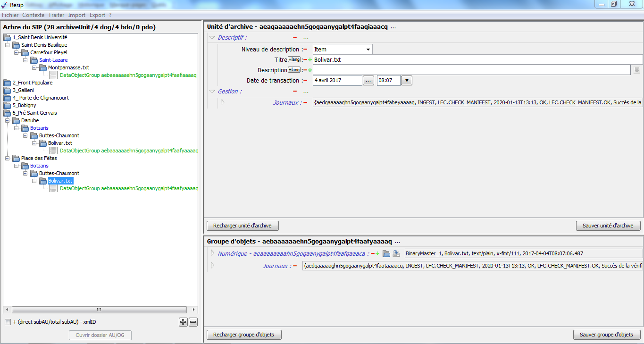Select Montparnasse.txt in the SIP tree
Viewport: 644px width, 344px height.
tap(68, 67)
